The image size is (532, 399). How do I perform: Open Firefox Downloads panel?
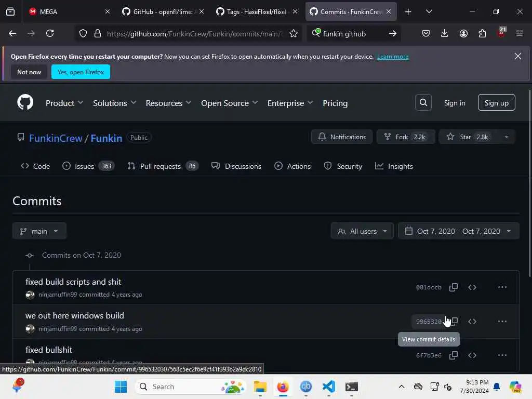click(445, 33)
